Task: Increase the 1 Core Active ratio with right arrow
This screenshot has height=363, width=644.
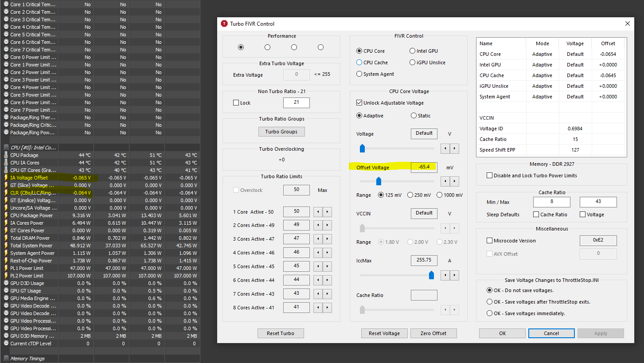Action: pyautogui.click(x=327, y=212)
